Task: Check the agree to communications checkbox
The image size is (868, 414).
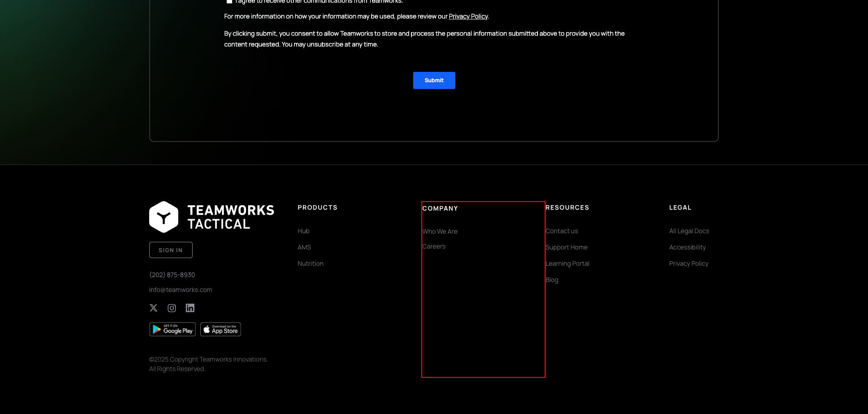Action: 230,1
